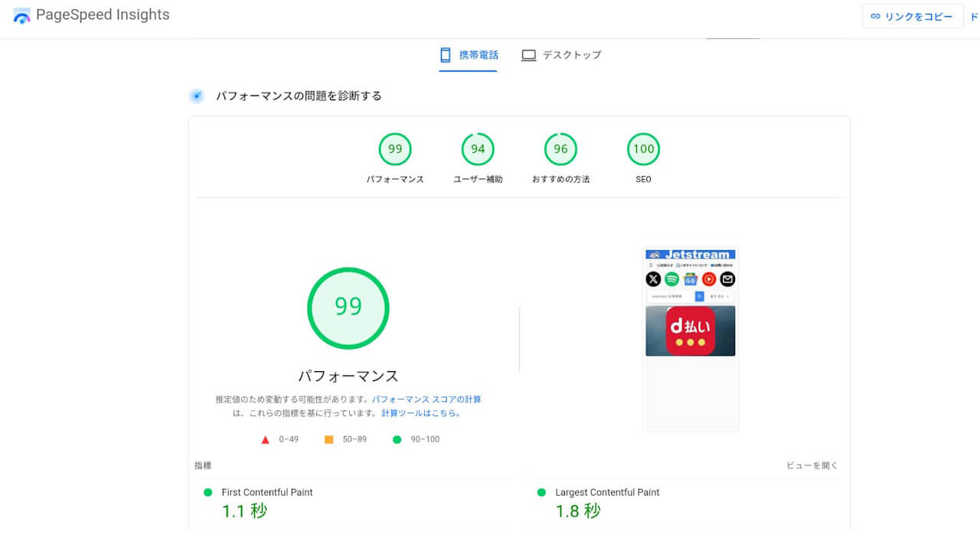Click パフォーマンスの問題を診断する heading
Screen dimensions: 980x551
tap(299, 96)
